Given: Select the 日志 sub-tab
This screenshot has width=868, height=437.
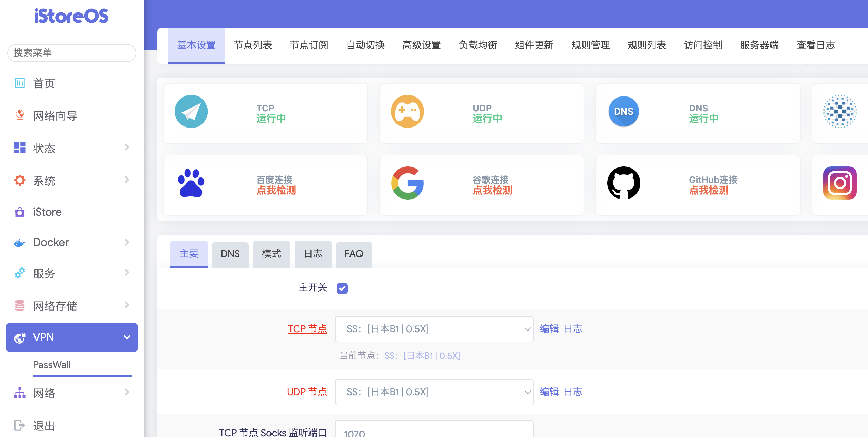Looking at the screenshot, I should click(313, 255).
